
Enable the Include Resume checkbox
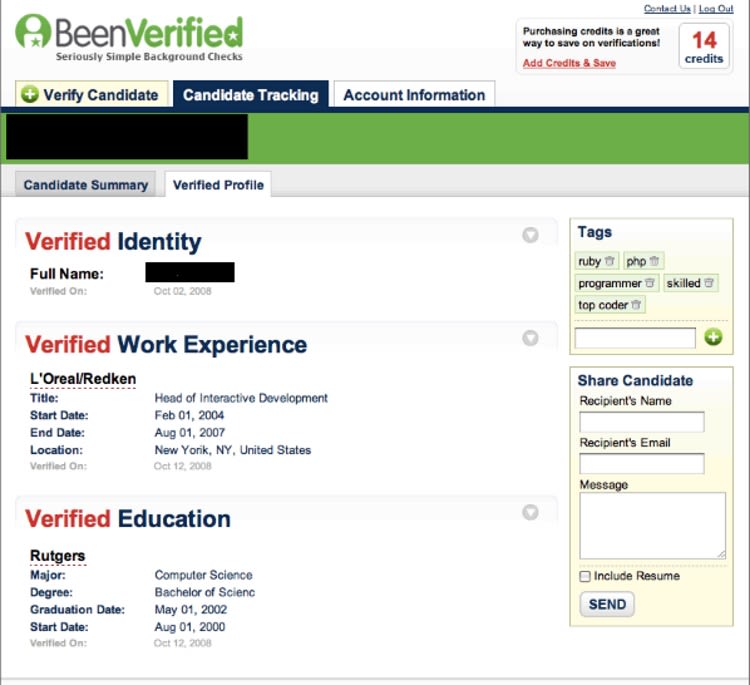coord(585,576)
